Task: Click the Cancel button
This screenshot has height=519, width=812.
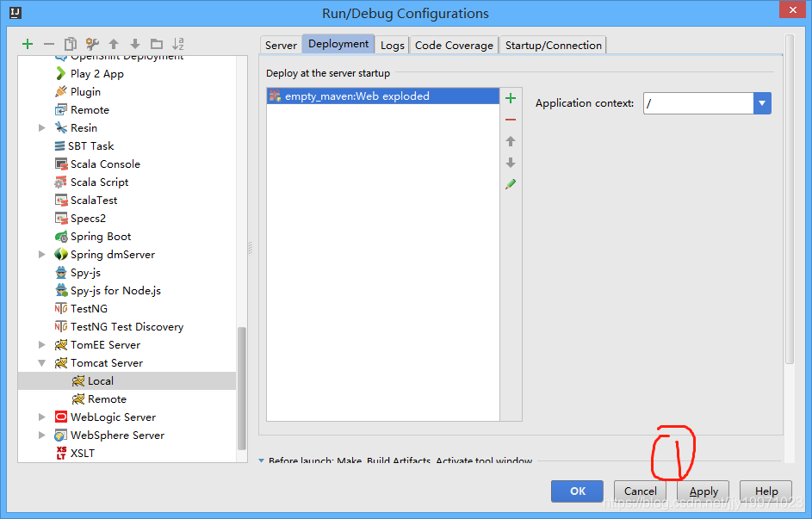Action: 640,491
